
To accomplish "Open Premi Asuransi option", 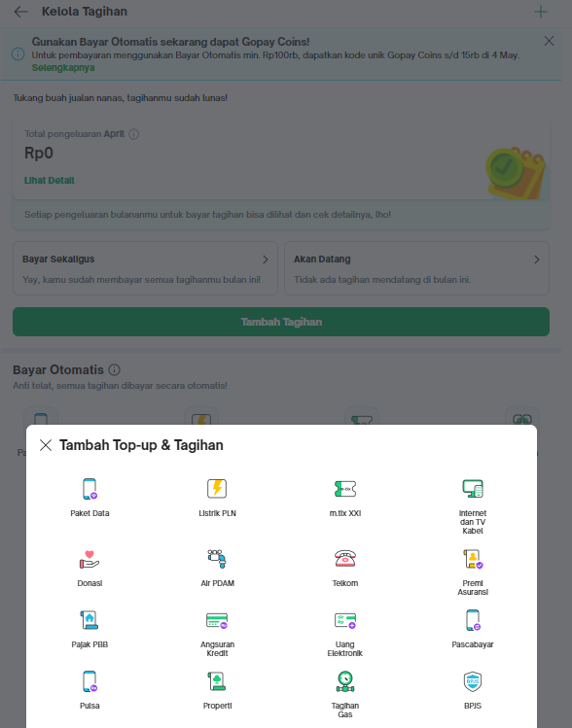I will [473, 559].
